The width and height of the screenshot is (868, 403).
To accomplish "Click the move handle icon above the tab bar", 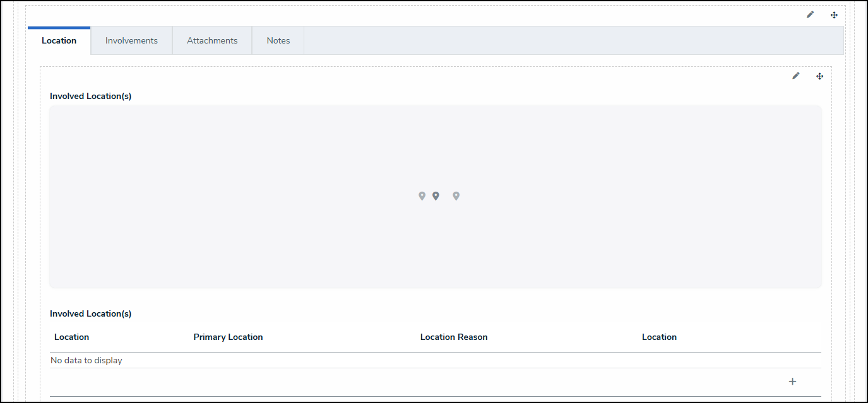I will pos(834,15).
